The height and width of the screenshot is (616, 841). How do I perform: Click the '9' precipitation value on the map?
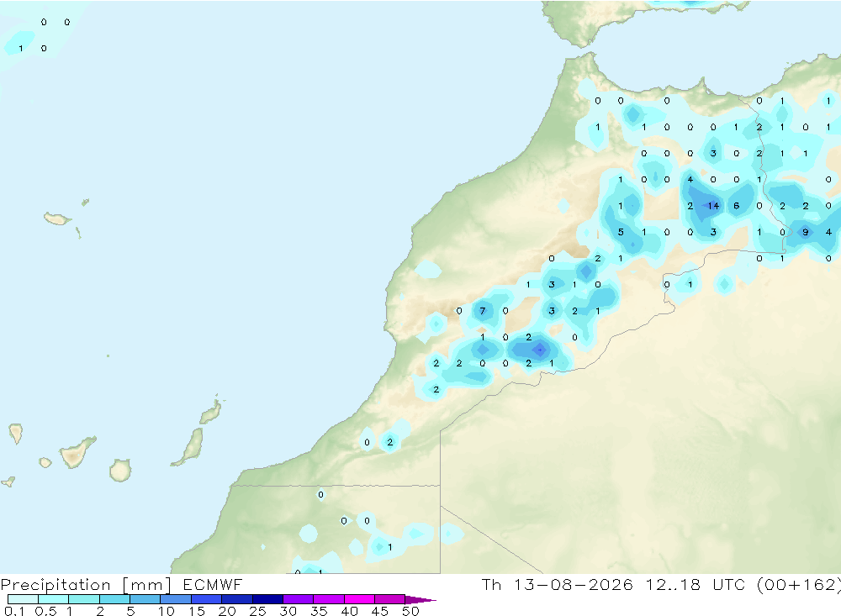click(806, 232)
